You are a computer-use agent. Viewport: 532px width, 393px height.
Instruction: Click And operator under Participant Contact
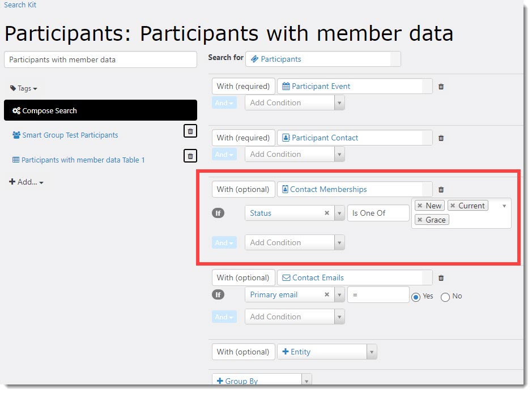click(224, 154)
